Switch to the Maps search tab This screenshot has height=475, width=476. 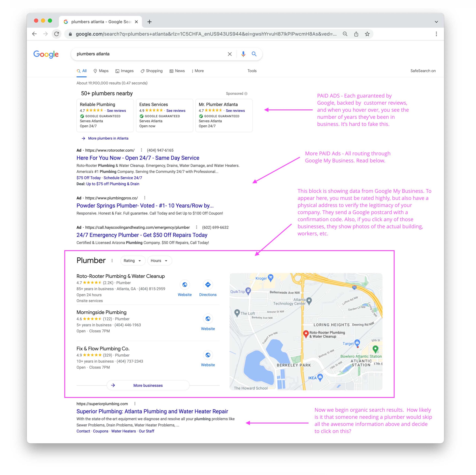(x=101, y=71)
